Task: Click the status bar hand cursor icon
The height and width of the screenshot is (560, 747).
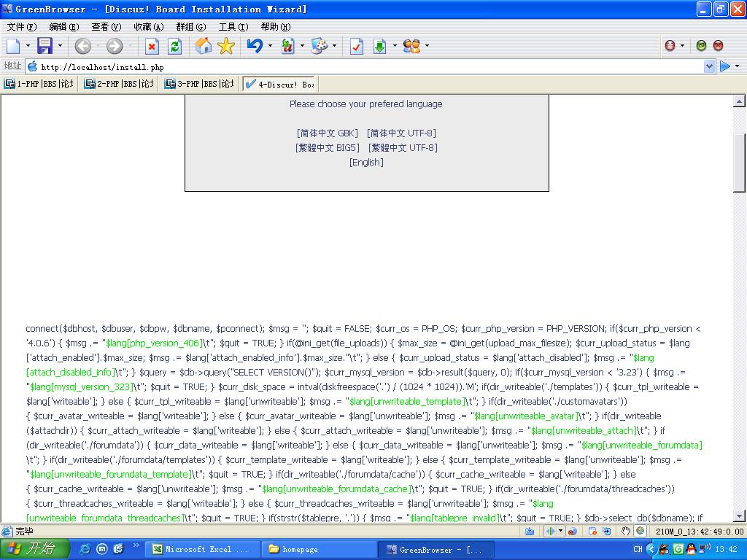Action: pyautogui.click(x=626, y=531)
